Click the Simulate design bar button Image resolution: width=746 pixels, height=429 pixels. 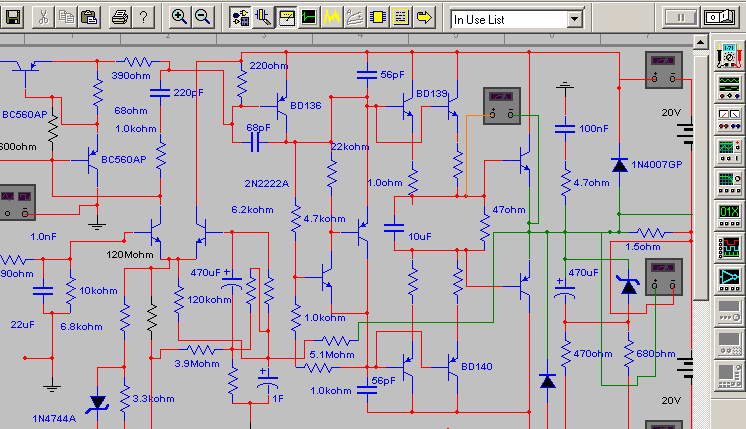pos(309,18)
